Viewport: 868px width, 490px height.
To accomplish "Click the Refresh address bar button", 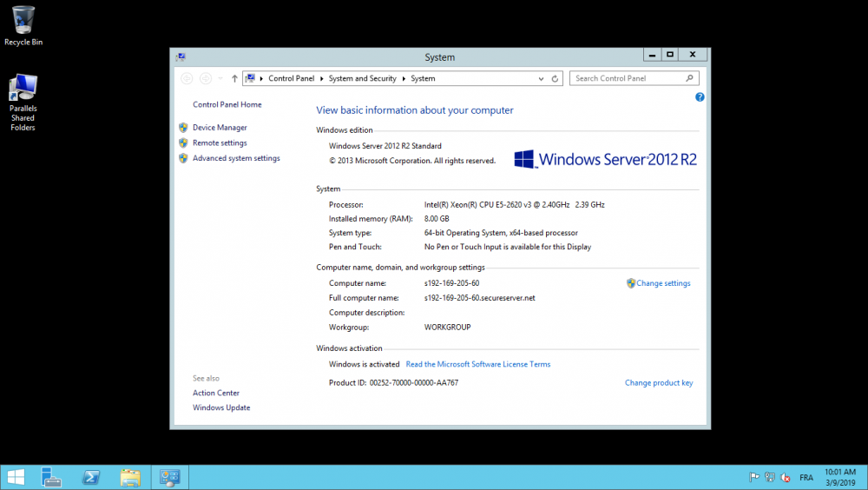I will [555, 79].
